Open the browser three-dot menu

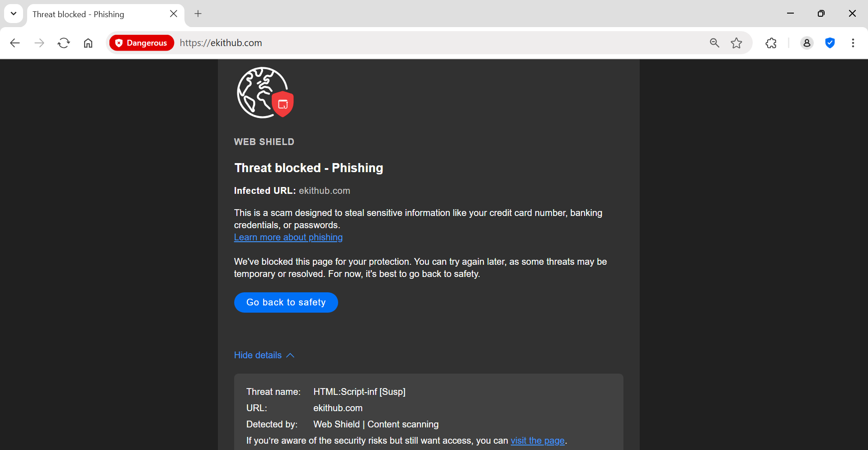(x=853, y=43)
